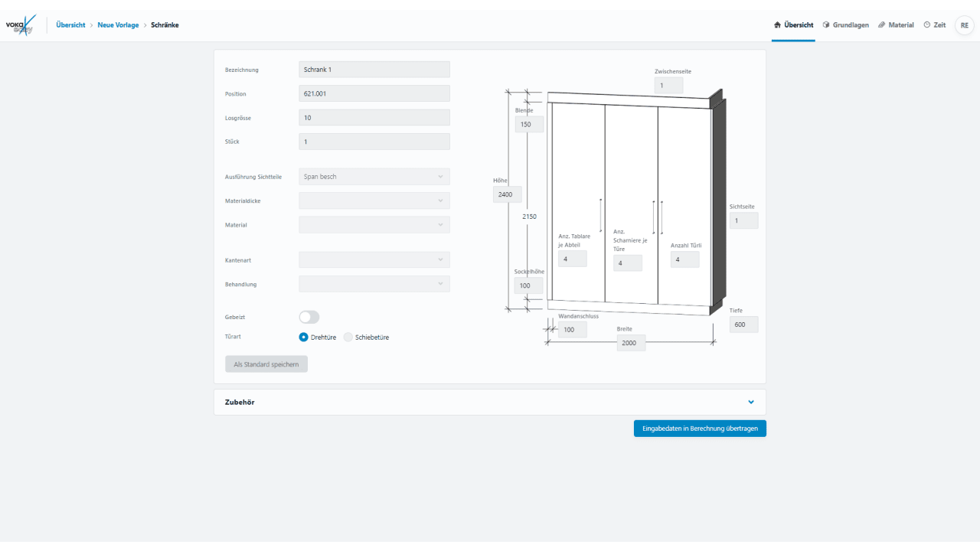Edit the Wandanschluss value 100
Image resolution: width=980 pixels, height=551 pixels.
[x=573, y=330]
